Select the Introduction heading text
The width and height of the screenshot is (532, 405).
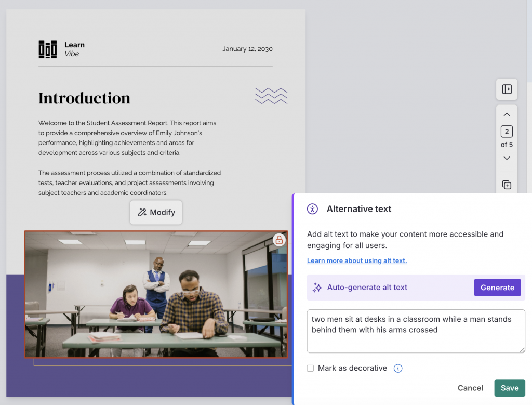84,98
